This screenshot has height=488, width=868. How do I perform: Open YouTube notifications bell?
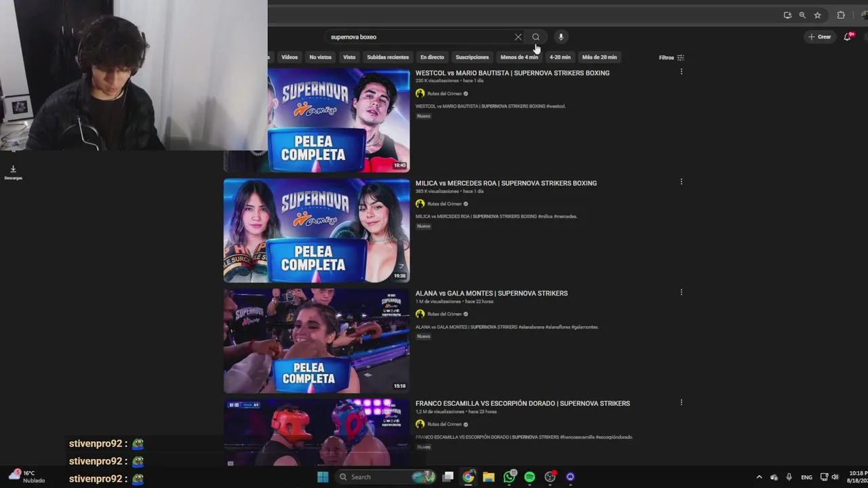[848, 37]
